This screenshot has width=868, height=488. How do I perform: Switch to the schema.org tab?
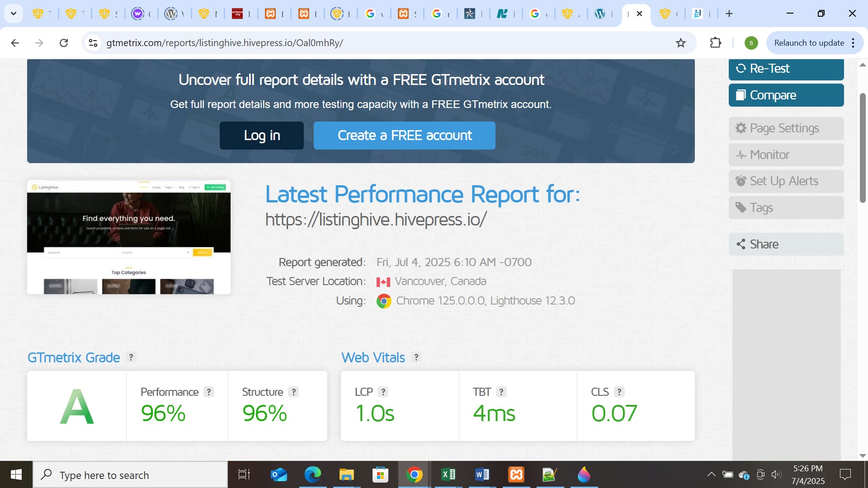241,14
